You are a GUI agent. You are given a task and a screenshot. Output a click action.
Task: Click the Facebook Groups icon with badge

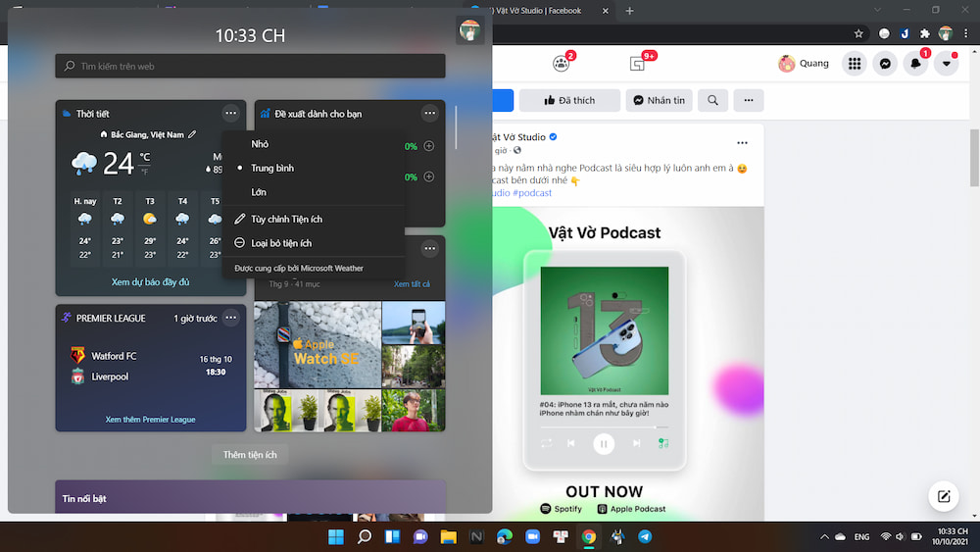[x=562, y=64]
